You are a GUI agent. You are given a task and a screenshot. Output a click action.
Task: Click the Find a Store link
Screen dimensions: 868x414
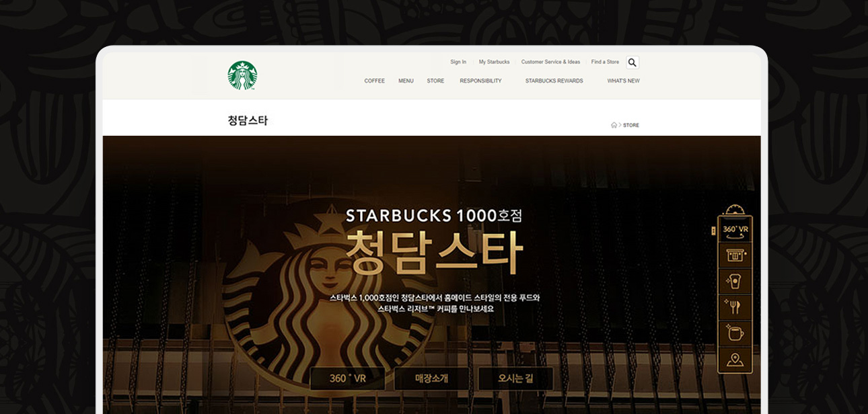pos(605,62)
